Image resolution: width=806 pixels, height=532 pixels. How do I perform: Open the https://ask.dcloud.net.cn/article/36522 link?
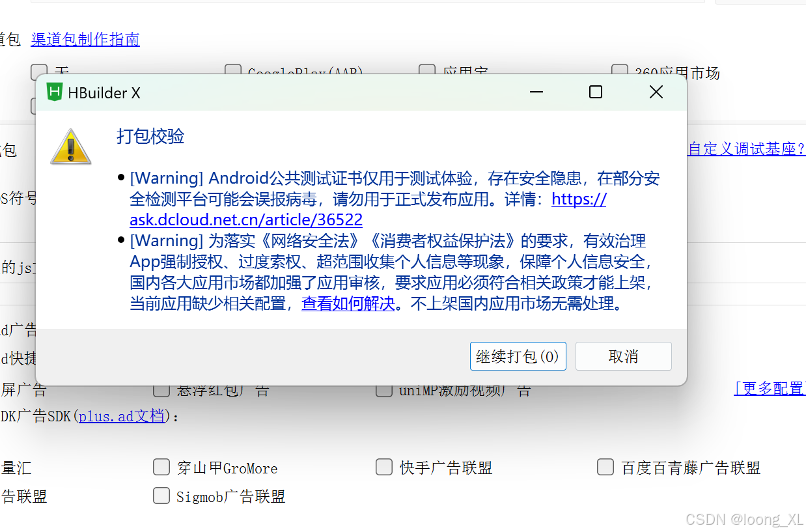coord(368,209)
